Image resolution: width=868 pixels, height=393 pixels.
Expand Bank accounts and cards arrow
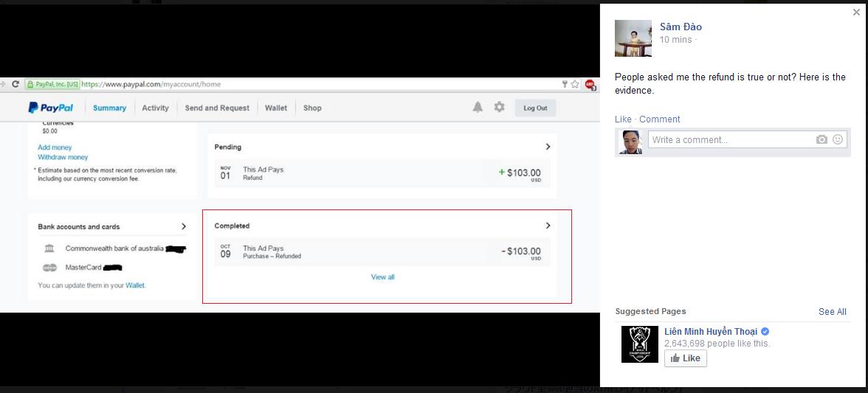coord(184,226)
